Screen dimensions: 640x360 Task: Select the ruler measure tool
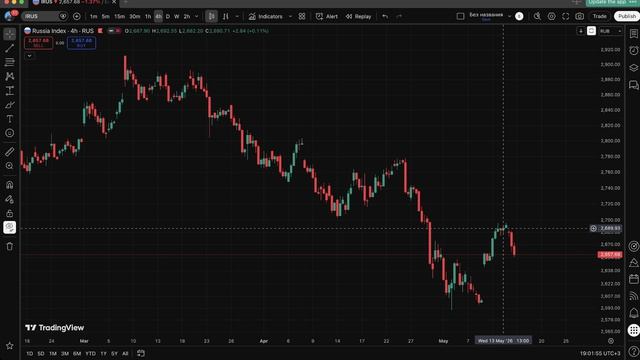10,152
